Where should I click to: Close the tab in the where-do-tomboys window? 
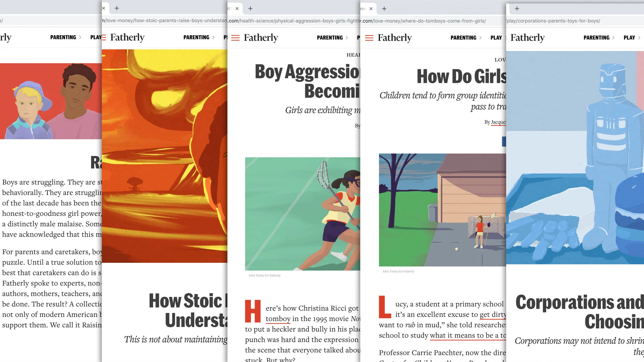371,9
